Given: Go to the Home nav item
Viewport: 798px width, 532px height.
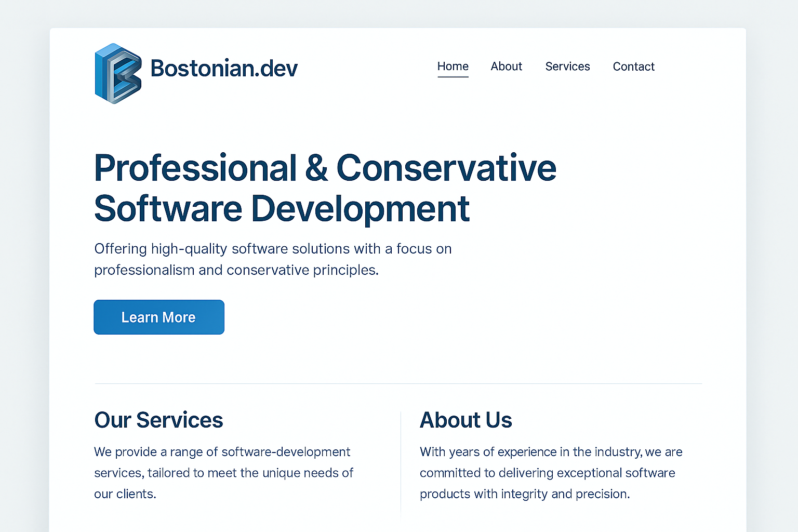Looking at the screenshot, I should pos(453,66).
